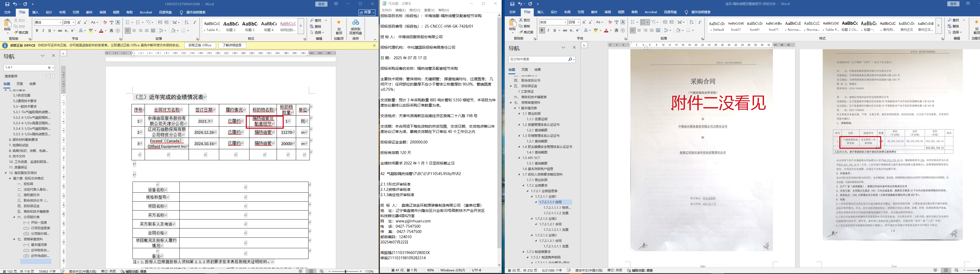The height and width of the screenshot is (274, 980).
Task: Open 替换 in 1395355127595413504 Word window
Action: [x=316, y=27]
